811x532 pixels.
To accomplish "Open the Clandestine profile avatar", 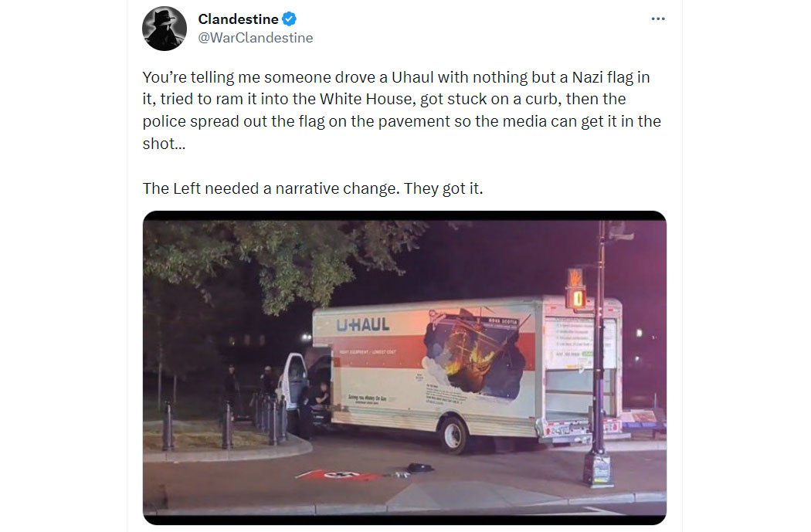I will click(165, 29).
